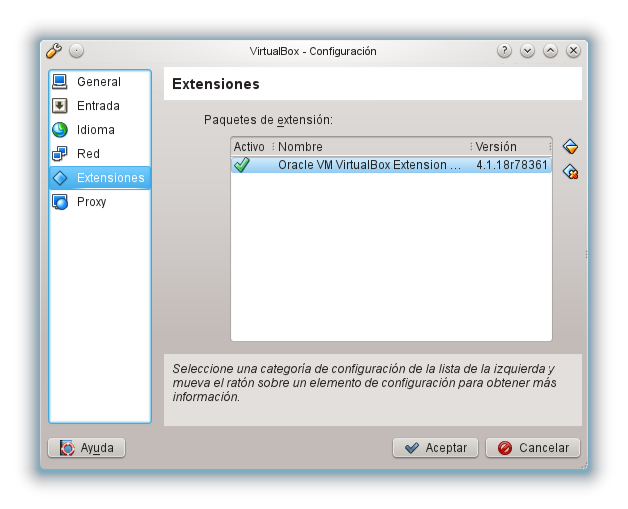Minimize the window with down chevron

(527, 51)
